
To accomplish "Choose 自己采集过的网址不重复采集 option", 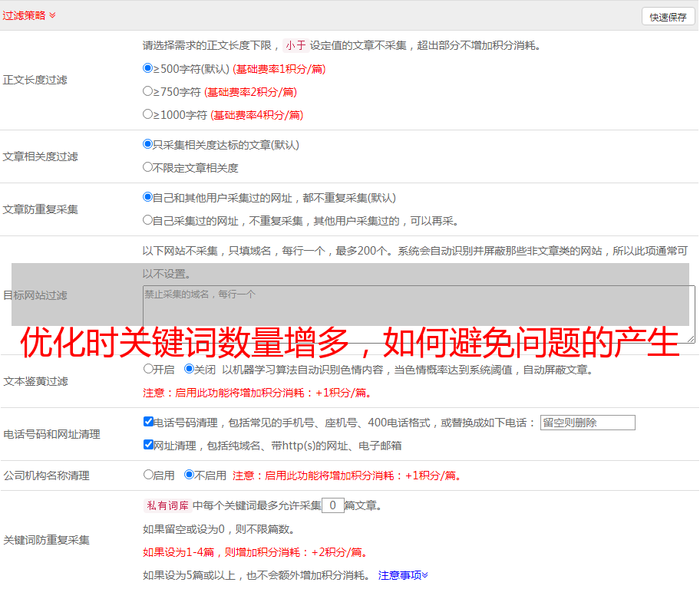I will [x=148, y=220].
